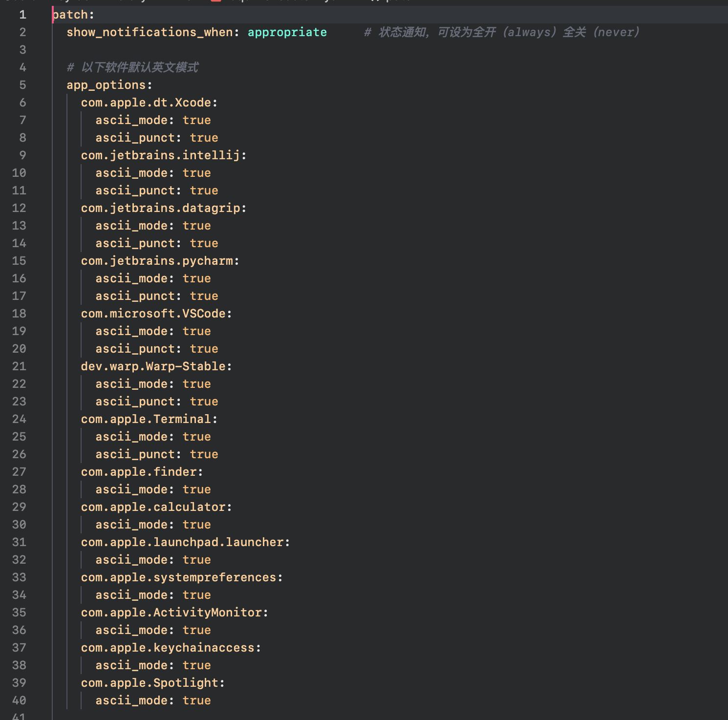Click line number 27 in the gutter
Image resolution: width=728 pixels, height=720 pixels.
coord(19,472)
